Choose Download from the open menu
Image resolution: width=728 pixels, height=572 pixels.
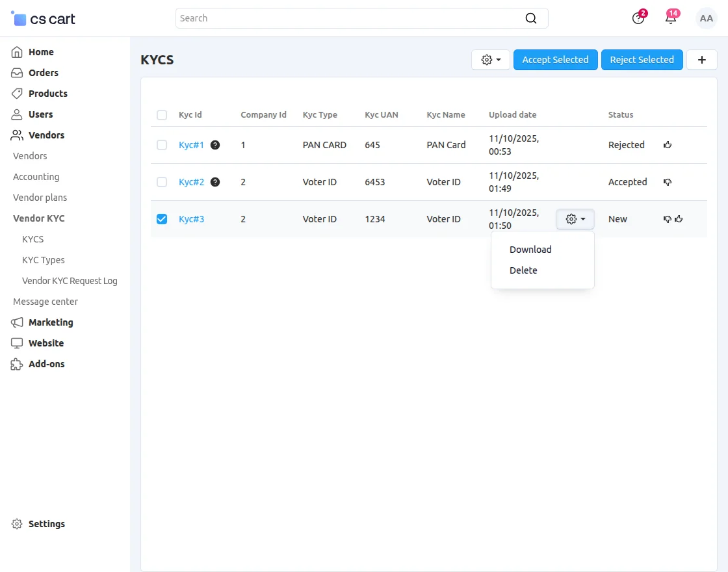click(x=530, y=250)
